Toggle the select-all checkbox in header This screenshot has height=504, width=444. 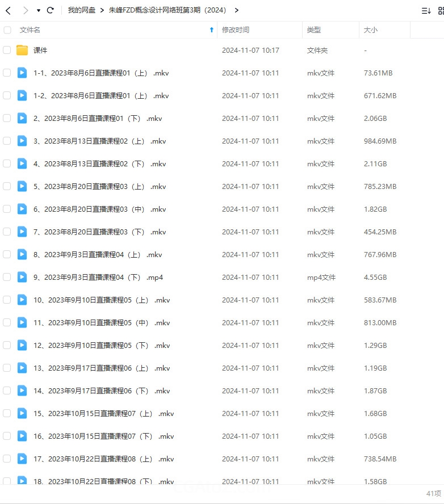(7, 30)
